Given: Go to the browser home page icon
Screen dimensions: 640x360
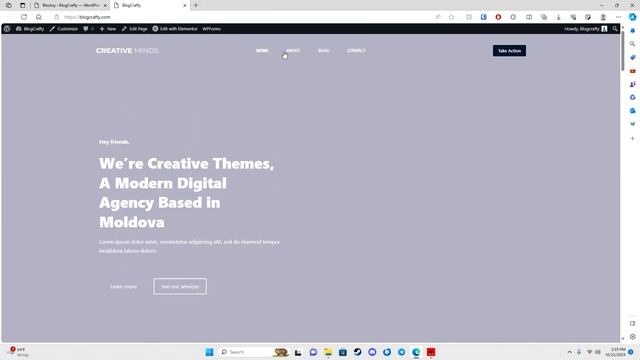Looking at the screenshot, I should [38, 17].
